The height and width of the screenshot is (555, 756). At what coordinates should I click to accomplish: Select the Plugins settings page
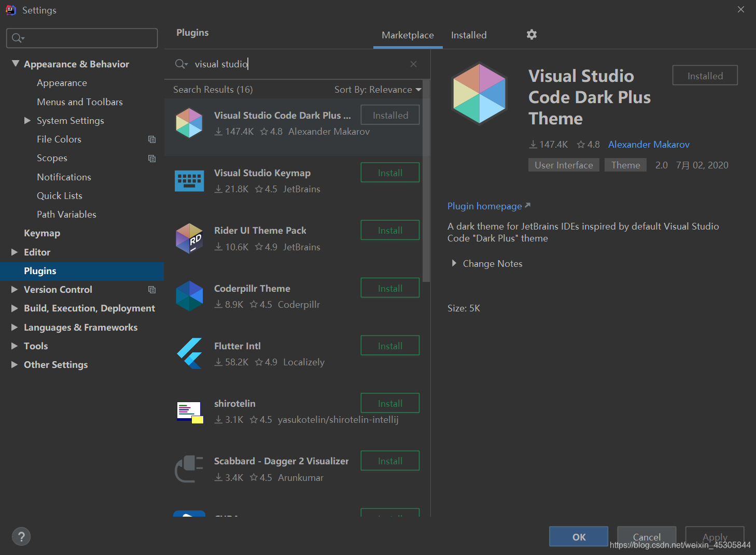[x=82, y=271]
